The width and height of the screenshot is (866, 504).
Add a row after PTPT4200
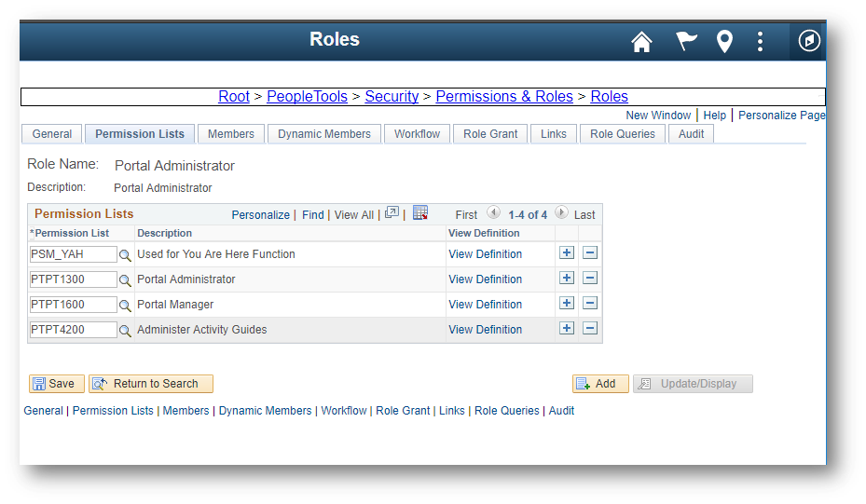click(x=567, y=329)
